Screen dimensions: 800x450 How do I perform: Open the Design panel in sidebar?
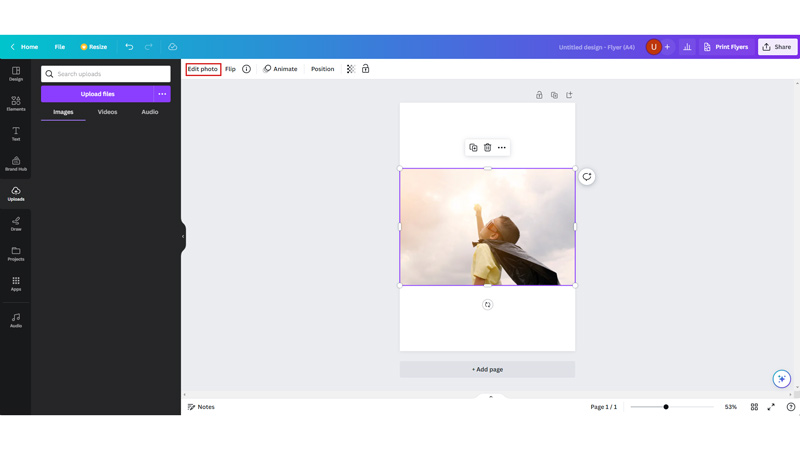(x=16, y=74)
